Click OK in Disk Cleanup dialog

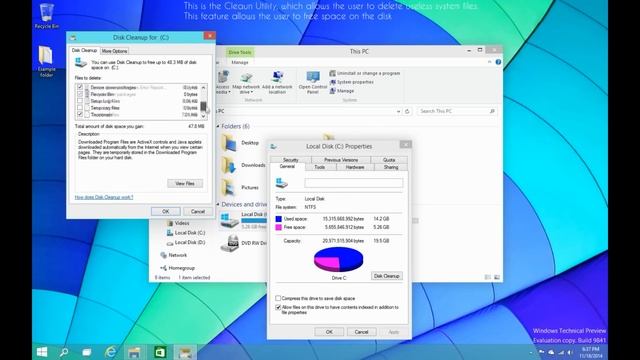coord(166,211)
